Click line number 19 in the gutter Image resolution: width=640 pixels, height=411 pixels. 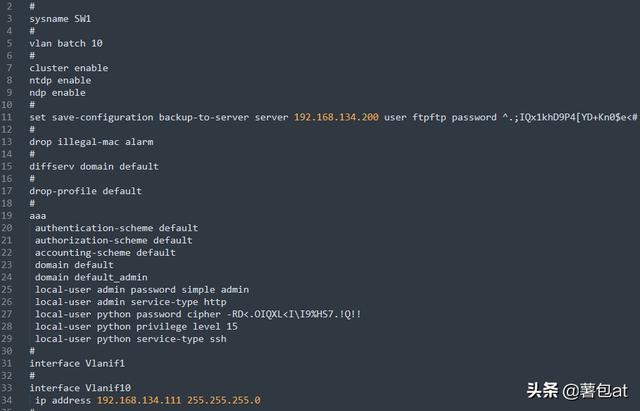7,215
